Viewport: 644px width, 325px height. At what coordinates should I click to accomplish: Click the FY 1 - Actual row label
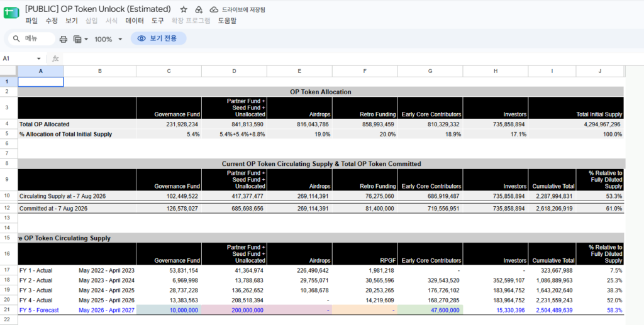tap(36, 270)
